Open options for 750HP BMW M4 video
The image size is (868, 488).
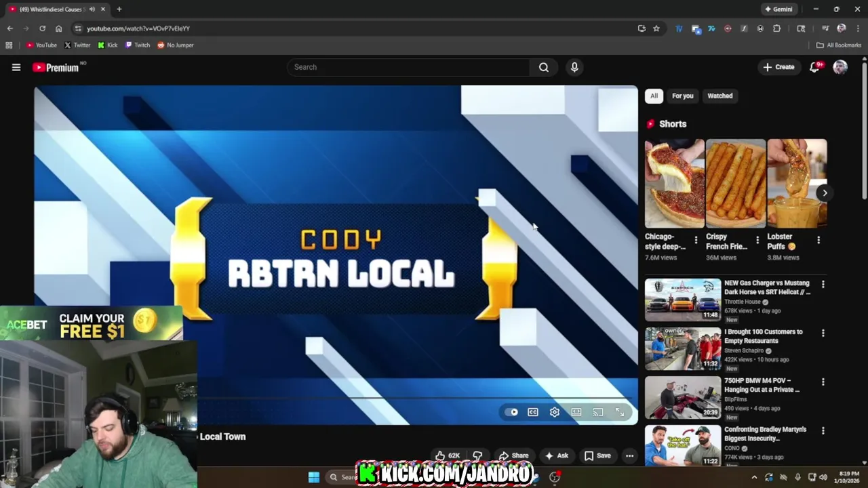click(x=823, y=382)
